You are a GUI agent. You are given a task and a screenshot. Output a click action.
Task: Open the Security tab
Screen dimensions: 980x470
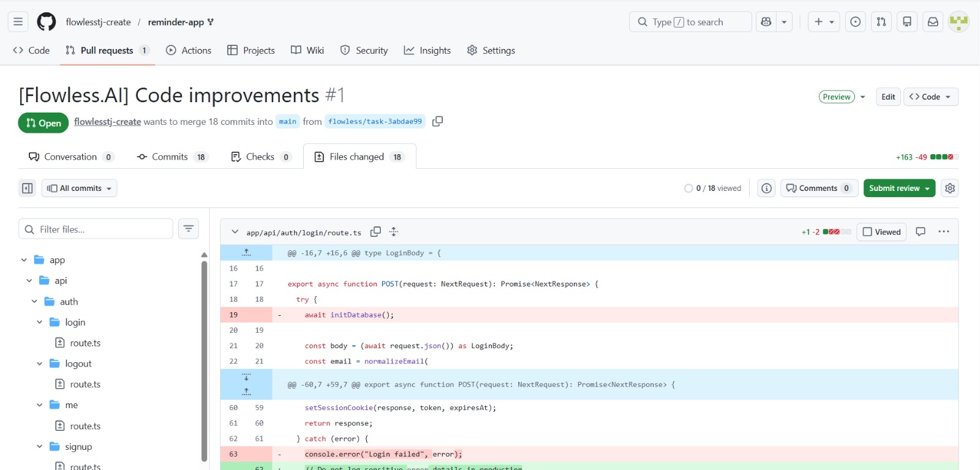click(x=364, y=50)
